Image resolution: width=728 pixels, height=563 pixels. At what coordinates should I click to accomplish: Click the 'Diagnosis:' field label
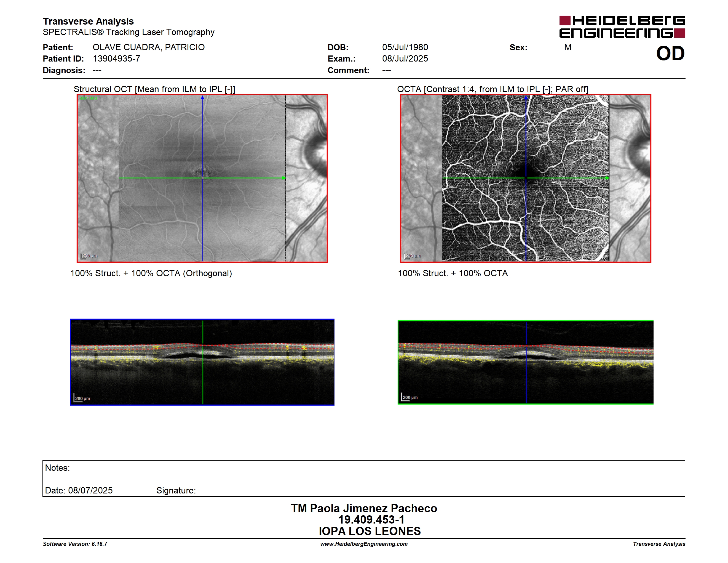[64, 70]
